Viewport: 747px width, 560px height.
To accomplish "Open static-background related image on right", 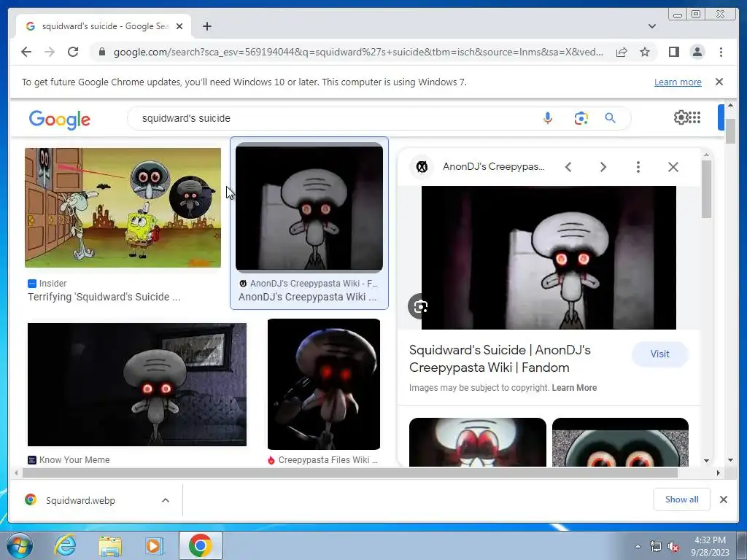I will coord(620,442).
